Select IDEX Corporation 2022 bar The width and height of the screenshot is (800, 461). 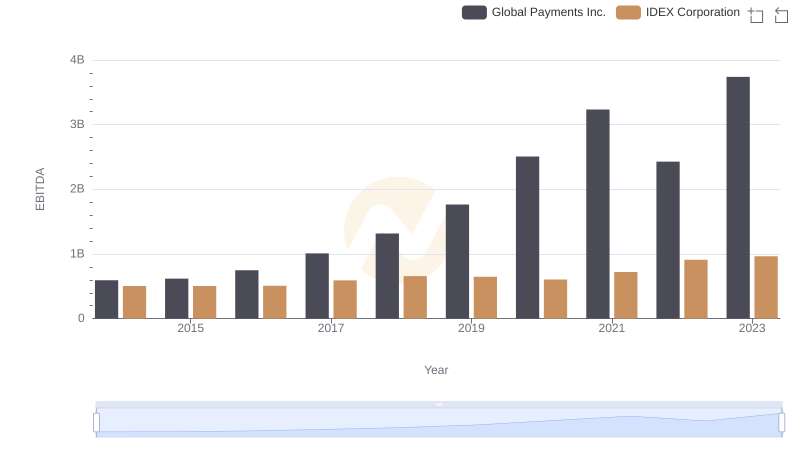pos(696,289)
